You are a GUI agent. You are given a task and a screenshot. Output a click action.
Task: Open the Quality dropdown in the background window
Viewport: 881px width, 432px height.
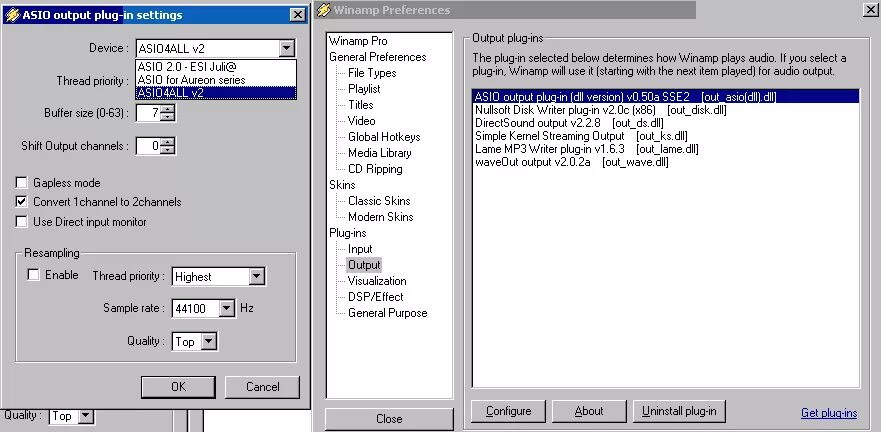point(85,416)
